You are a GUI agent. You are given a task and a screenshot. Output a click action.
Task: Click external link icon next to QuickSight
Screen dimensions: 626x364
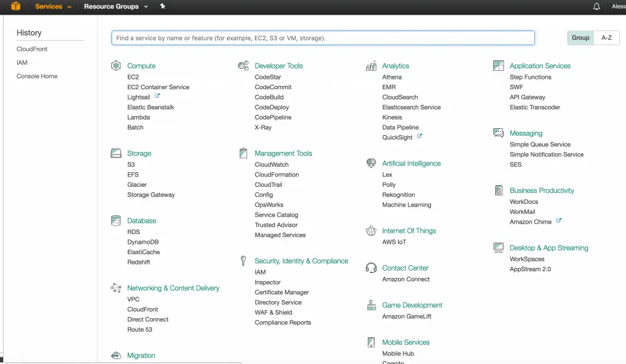[x=419, y=136]
